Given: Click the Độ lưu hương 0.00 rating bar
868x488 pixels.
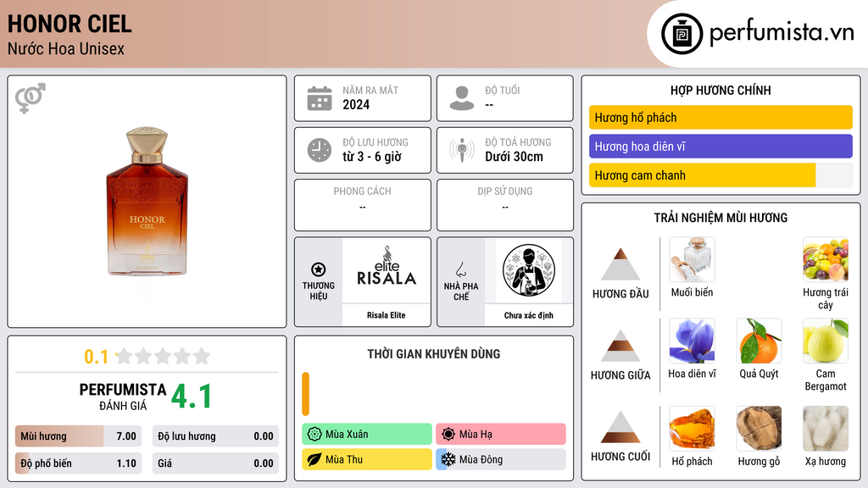Looking at the screenshot, I should click(x=215, y=436).
